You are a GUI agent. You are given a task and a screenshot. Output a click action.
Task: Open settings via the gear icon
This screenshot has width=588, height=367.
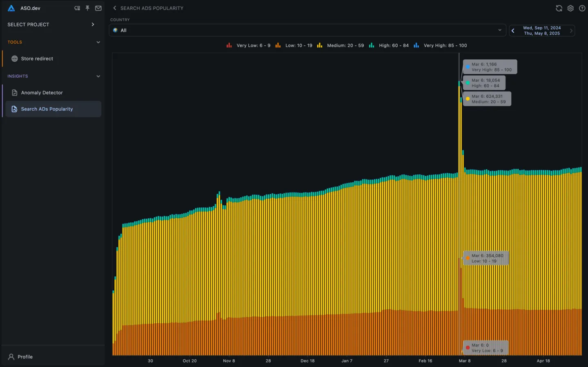click(570, 8)
